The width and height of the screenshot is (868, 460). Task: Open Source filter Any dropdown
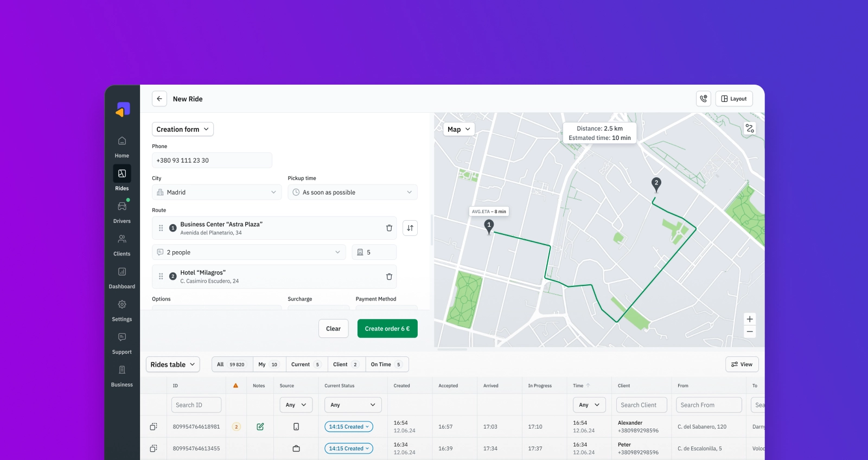tap(296, 405)
